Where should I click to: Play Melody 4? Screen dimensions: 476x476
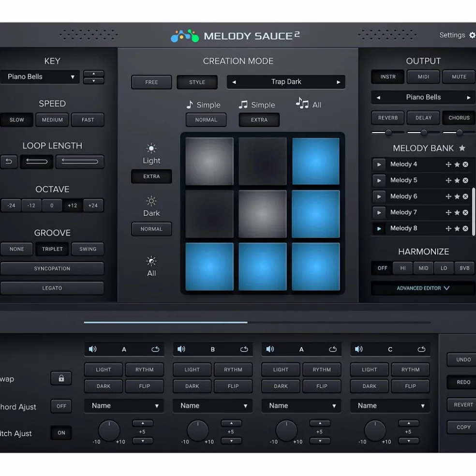coord(379,164)
